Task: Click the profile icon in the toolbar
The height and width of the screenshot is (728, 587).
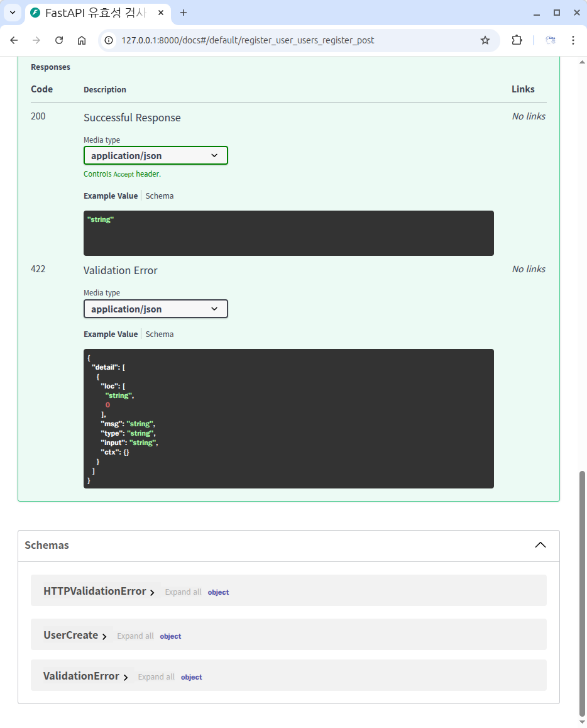Action: click(x=551, y=40)
